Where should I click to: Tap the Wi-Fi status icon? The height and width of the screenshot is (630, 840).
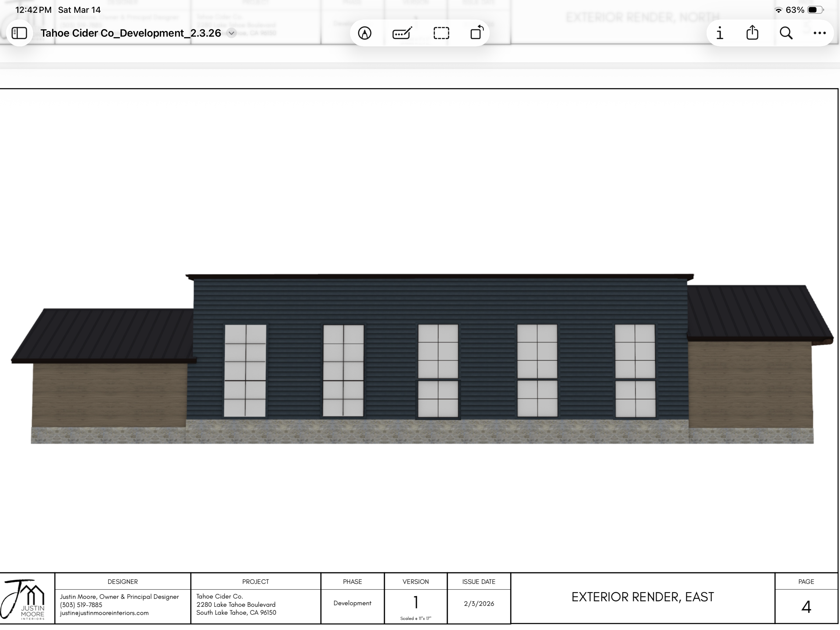point(778,10)
